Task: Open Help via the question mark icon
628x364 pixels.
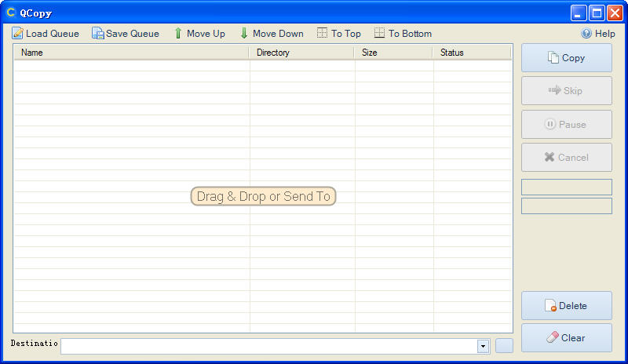Action: point(586,33)
